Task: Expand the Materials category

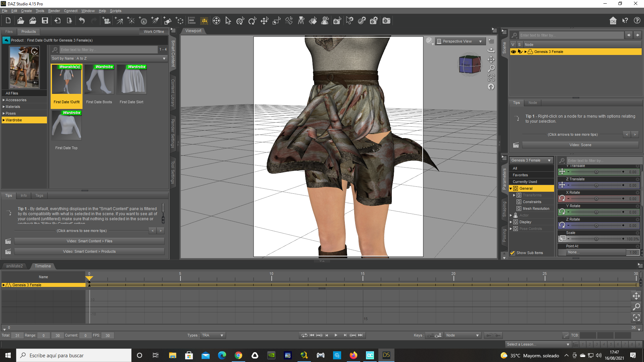Action: [4, 107]
